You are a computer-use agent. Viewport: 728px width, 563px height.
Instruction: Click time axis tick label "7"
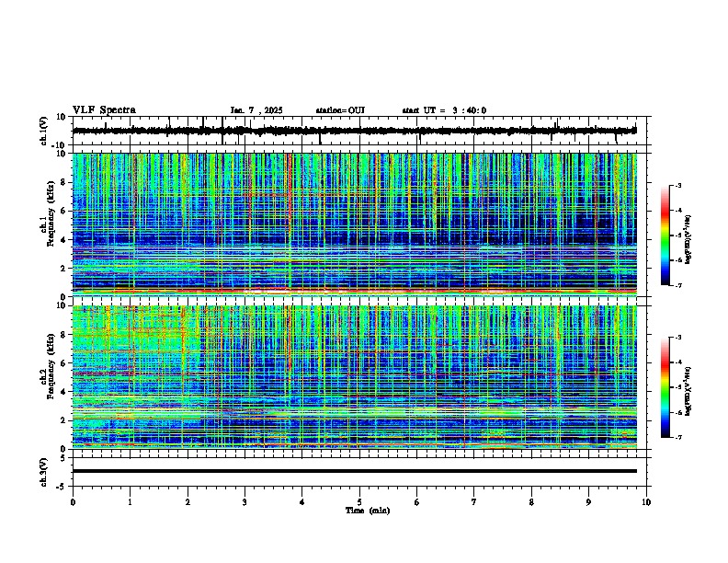[x=474, y=502]
